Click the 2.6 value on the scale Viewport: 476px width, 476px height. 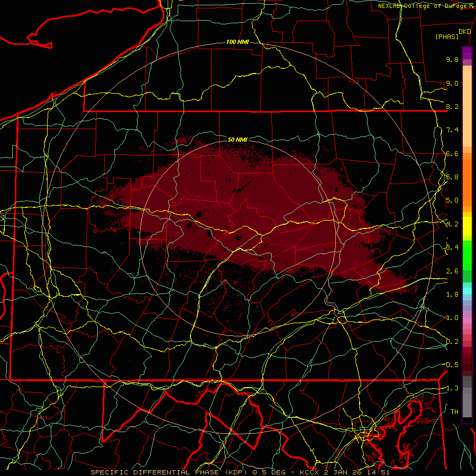click(452, 271)
